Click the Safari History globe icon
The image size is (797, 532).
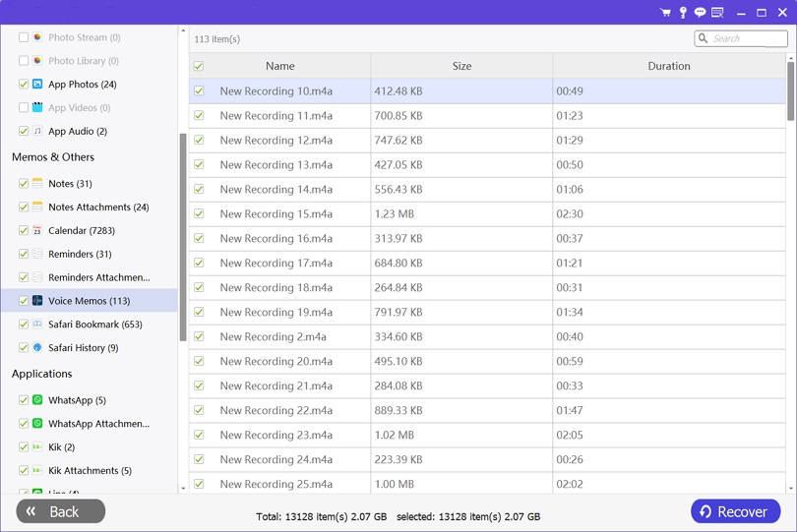coord(37,348)
